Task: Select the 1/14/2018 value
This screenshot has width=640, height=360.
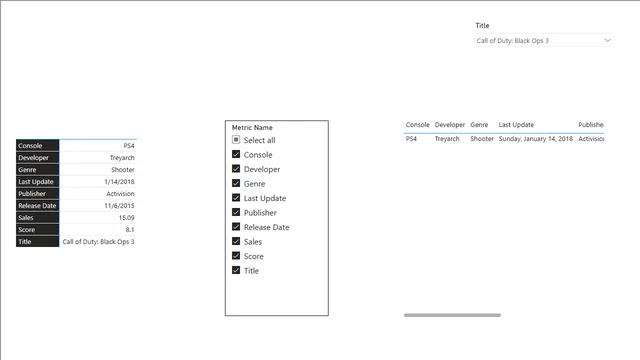Action: click(x=119, y=182)
